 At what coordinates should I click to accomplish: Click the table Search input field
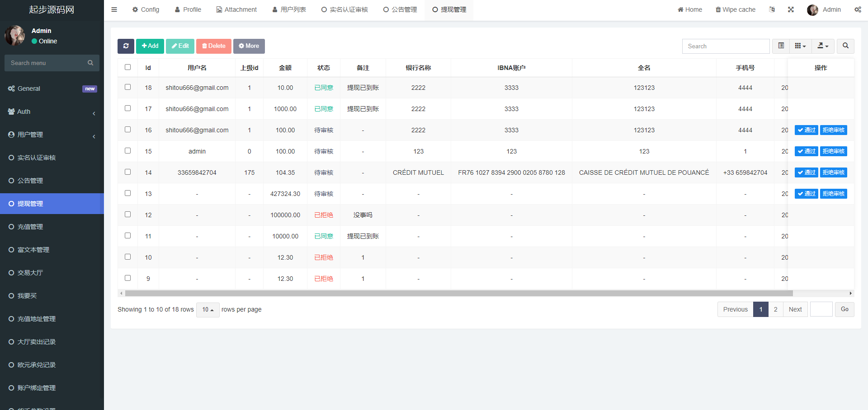(726, 46)
